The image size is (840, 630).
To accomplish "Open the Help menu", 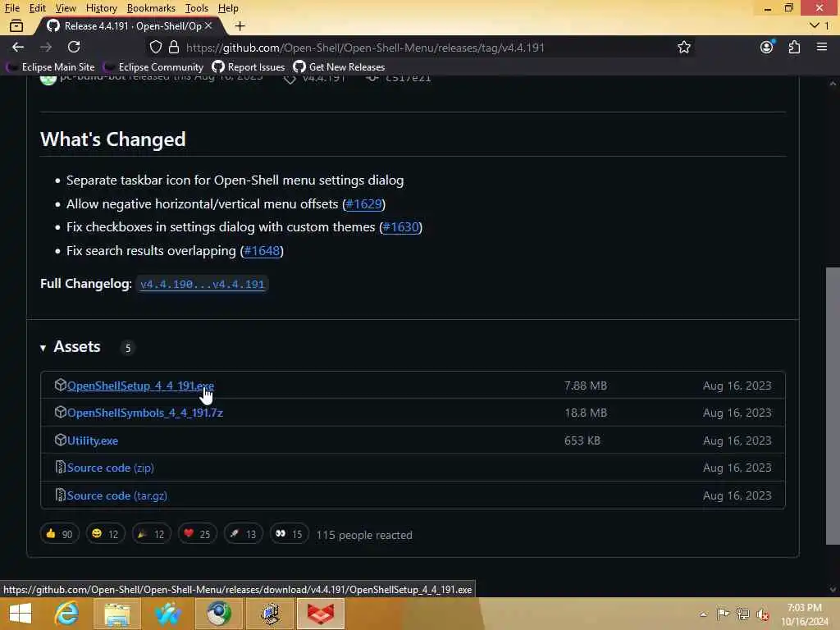I will 228,8.
